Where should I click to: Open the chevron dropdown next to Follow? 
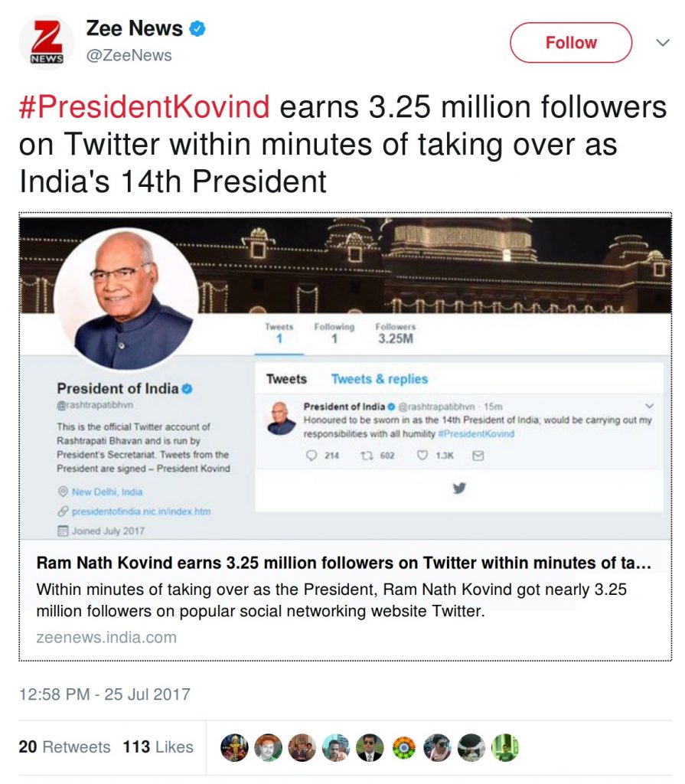[663, 43]
